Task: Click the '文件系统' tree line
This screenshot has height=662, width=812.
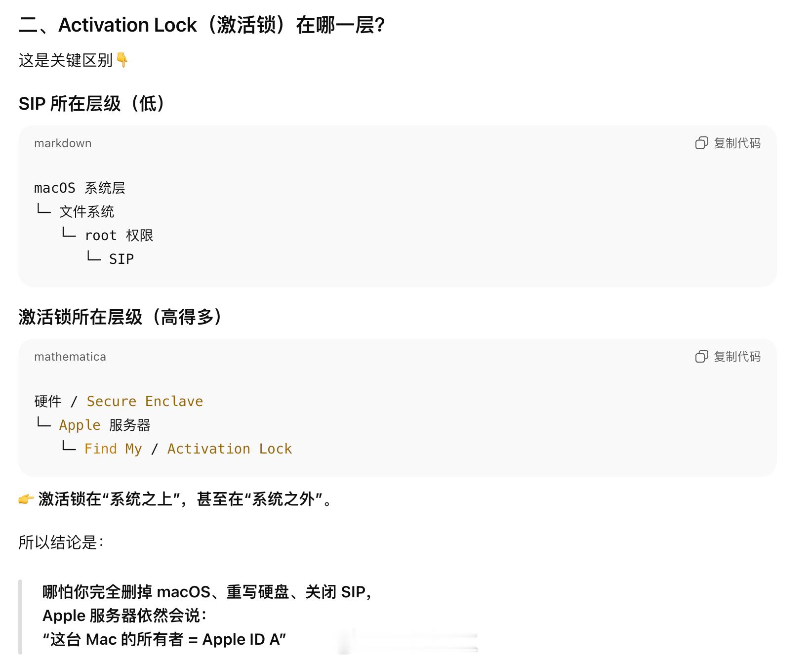Action: (86, 211)
